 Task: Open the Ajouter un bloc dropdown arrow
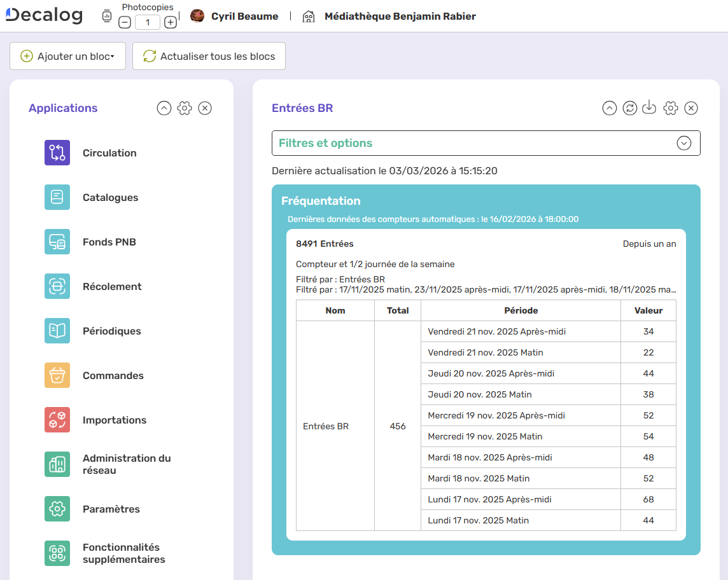[x=115, y=56]
